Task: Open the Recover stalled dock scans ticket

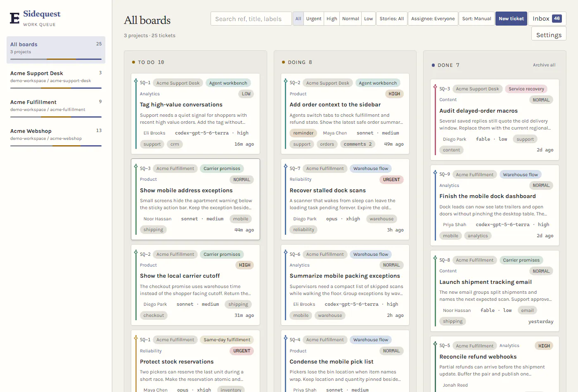Action: (x=345, y=199)
